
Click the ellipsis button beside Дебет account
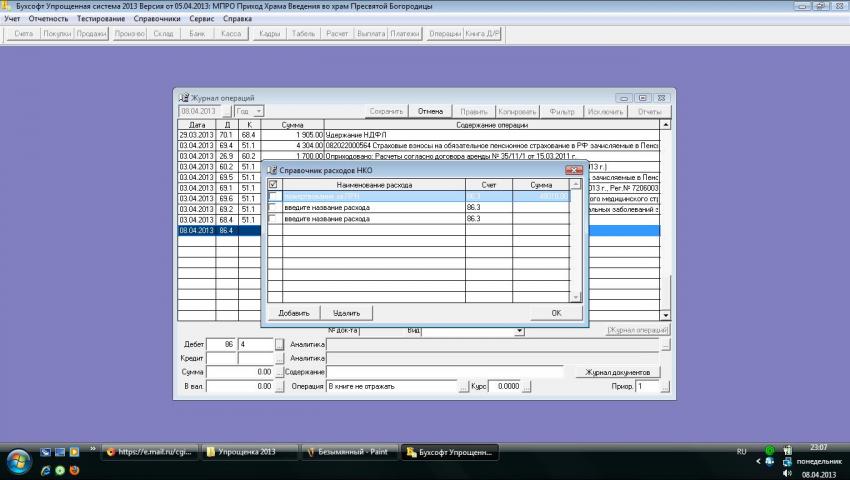coord(279,344)
